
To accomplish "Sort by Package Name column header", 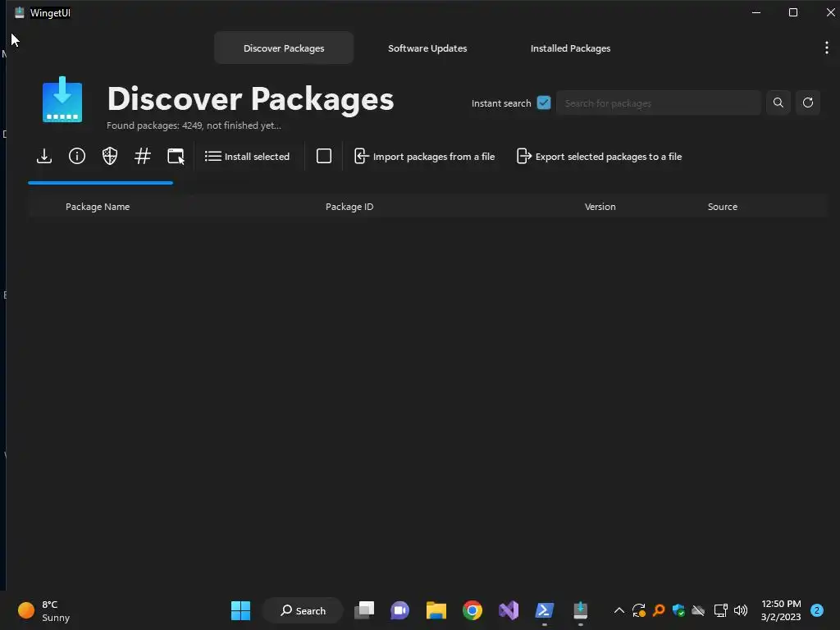I will 98,207.
